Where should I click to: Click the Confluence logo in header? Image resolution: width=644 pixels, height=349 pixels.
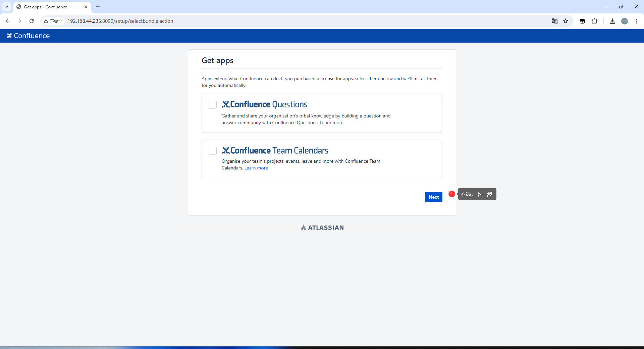pos(28,36)
